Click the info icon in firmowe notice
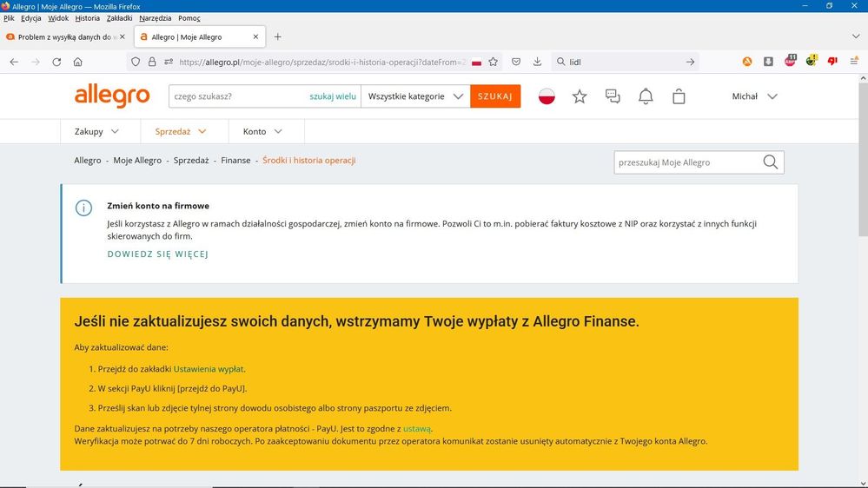This screenshot has width=868, height=488. pyautogui.click(x=83, y=208)
